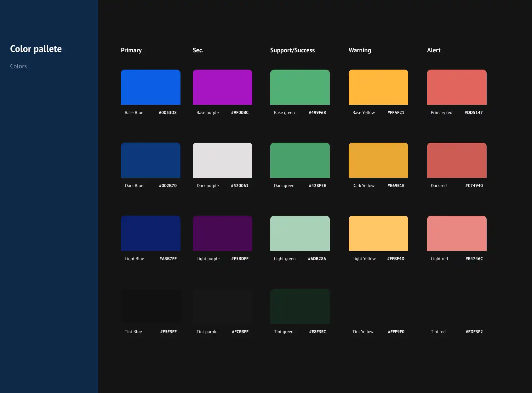The width and height of the screenshot is (532, 393).
Task: Select hex code #E4746C
Action: 474,259
